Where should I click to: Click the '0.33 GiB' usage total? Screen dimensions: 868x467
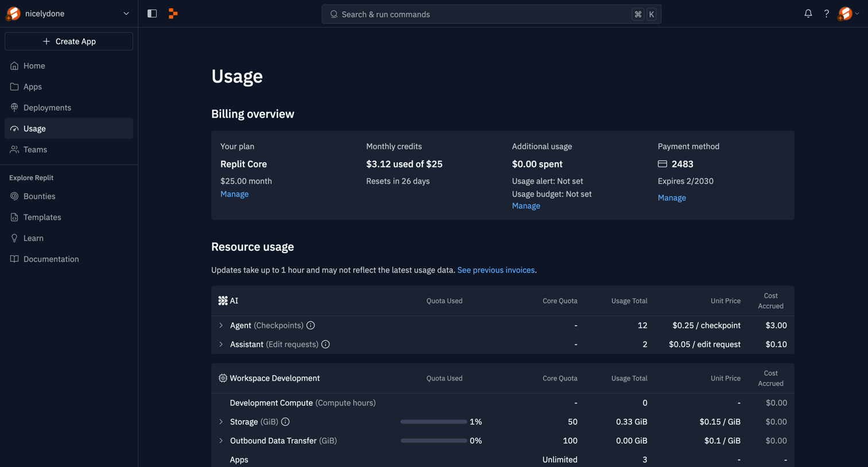tap(631, 422)
